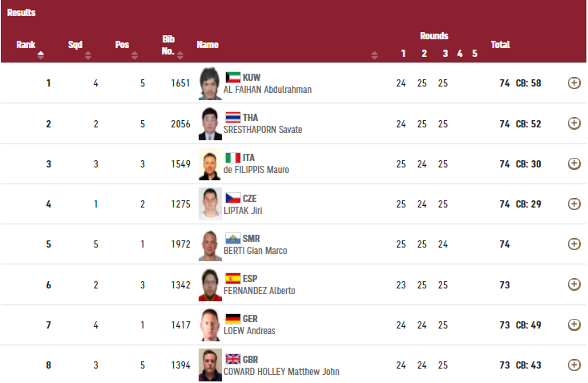The height and width of the screenshot is (383, 588).
Task: Click photo thumbnail of LOEW Andreas
Action: tap(210, 325)
